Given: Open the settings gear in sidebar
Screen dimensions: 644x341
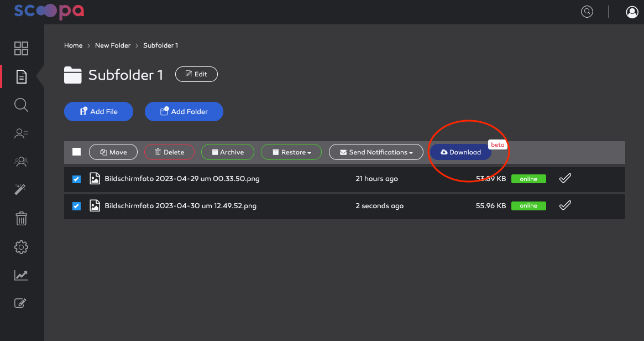Looking at the screenshot, I should pyautogui.click(x=22, y=247).
